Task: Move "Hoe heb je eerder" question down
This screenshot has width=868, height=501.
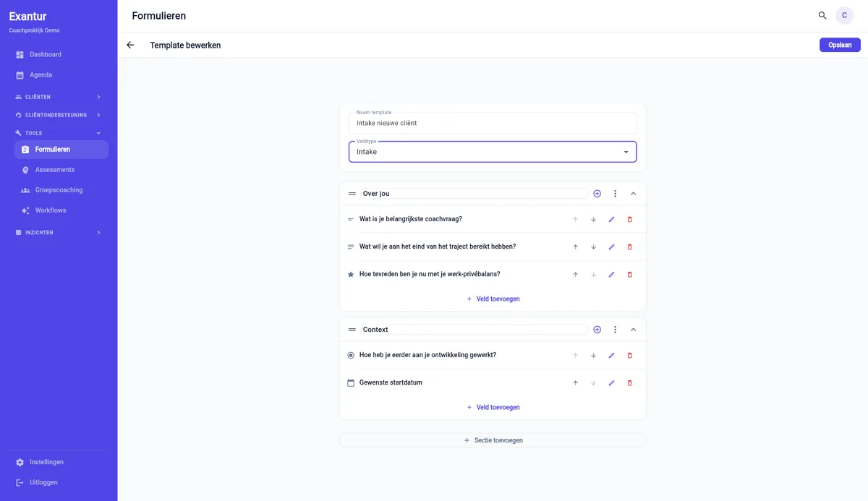Action: (x=593, y=356)
